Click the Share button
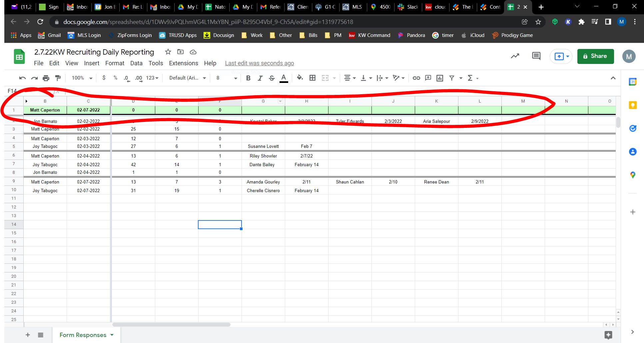Image resolution: width=644 pixels, height=343 pixels. [x=595, y=56]
